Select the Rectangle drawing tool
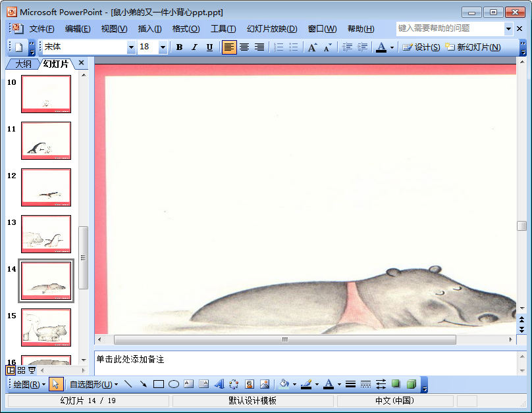 (158, 384)
